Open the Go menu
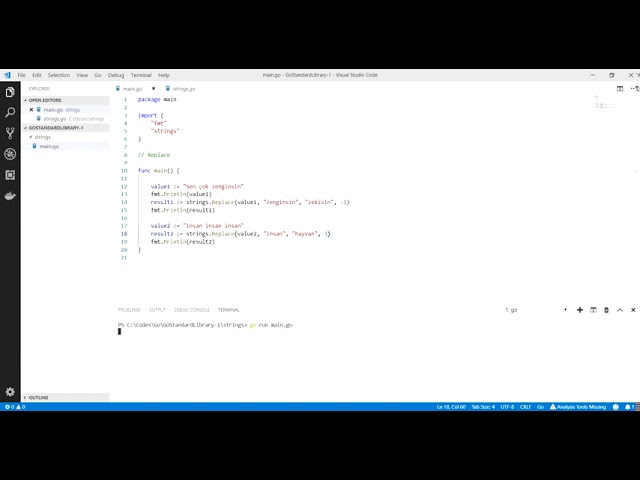Screen dimensions: 640x480 point(98,75)
